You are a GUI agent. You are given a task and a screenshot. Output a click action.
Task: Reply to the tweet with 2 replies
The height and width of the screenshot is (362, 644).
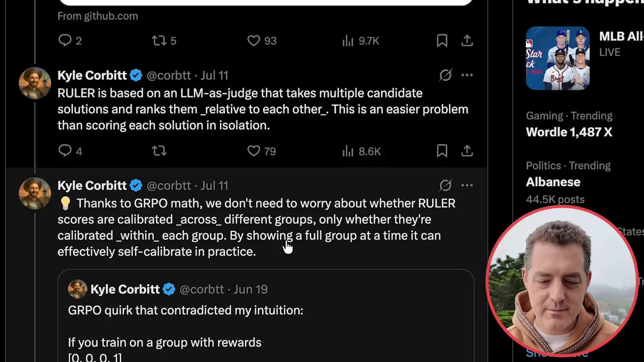[70, 41]
